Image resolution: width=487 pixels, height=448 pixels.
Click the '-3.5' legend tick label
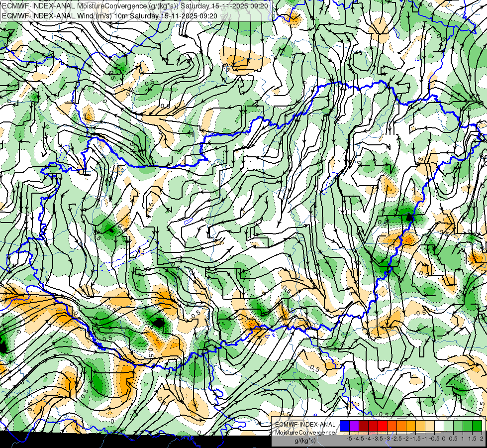(x=378, y=439)
